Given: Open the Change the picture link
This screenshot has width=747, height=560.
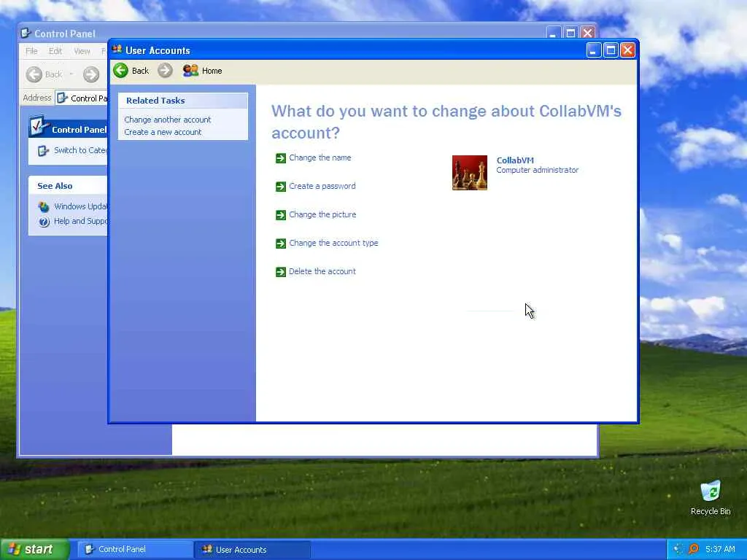Looking at the screenshot, I should [322, 214].
